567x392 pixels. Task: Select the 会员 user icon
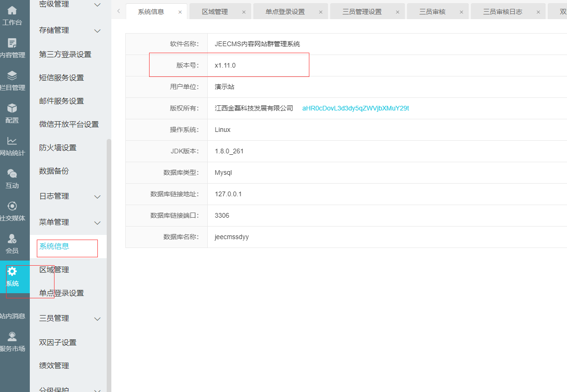pyautogui.click(x=12, y=239)
